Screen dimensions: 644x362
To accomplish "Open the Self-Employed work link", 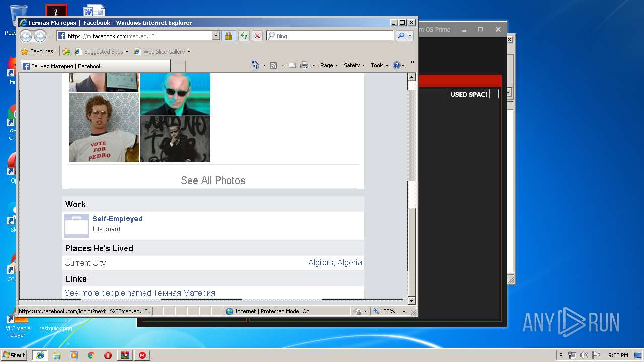I will click(x=118, y=219).
